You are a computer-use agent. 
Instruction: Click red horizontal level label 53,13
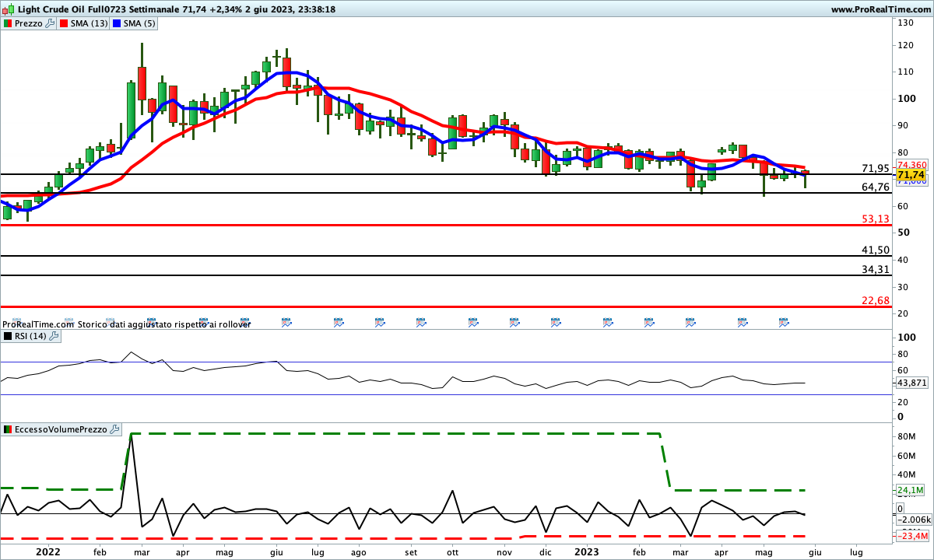876,219
